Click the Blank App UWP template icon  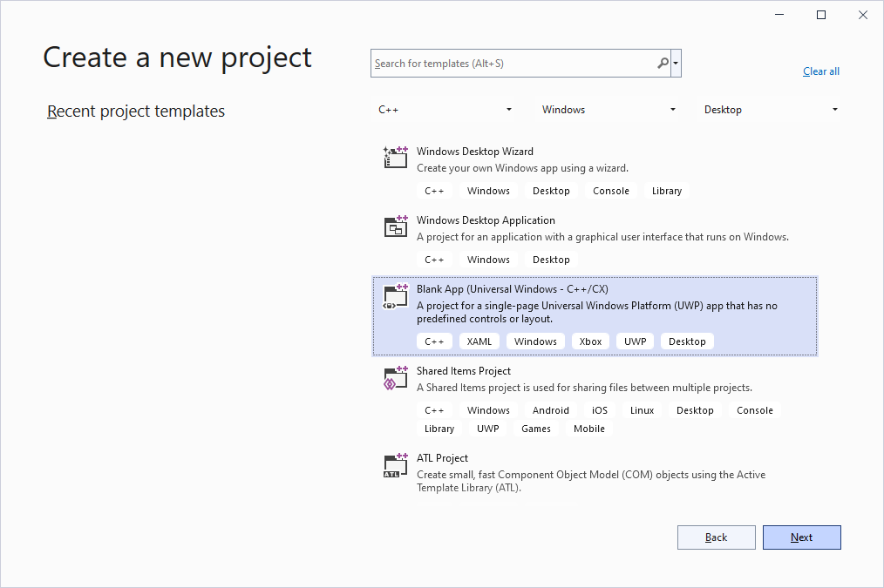coord(396,296)
